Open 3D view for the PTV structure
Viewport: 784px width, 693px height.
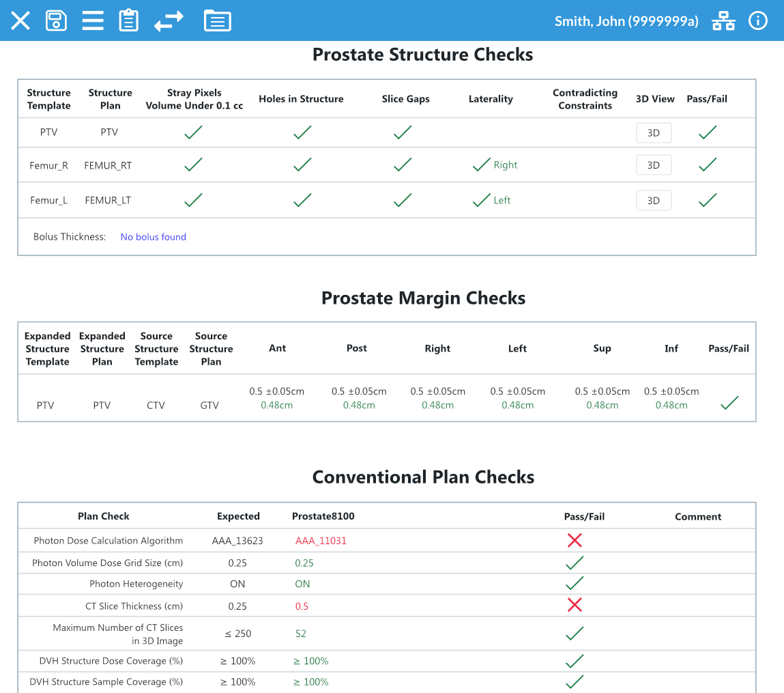coord(654,132)
